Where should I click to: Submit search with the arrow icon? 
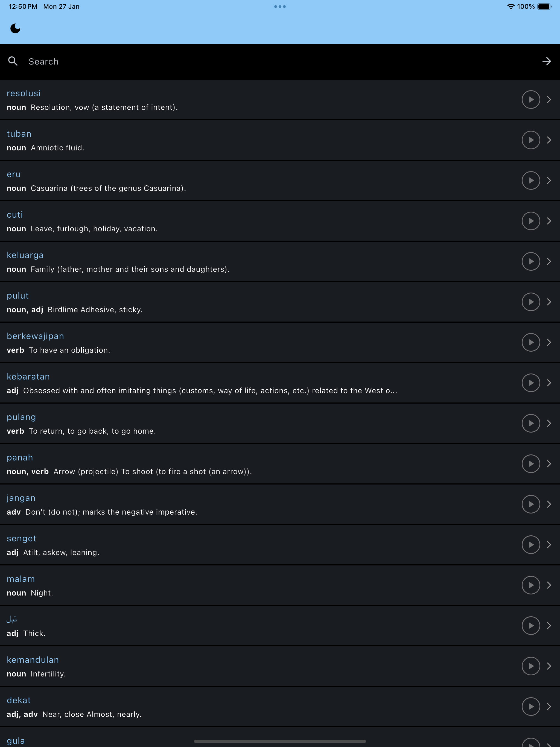(547, 61)
